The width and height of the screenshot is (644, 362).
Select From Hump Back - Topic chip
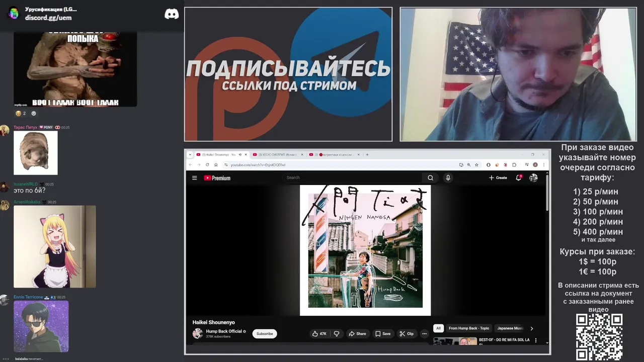pyautogui.click(x=469, y=328)
